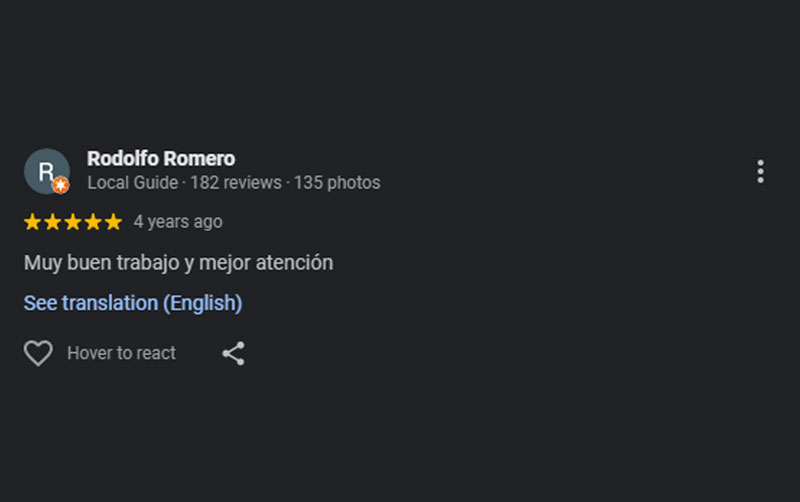Image resolution: width=800 pixels, height=502 pixels.
Task: Open the Rodolfo Romero reviewer name
Action: pos(161,158)
